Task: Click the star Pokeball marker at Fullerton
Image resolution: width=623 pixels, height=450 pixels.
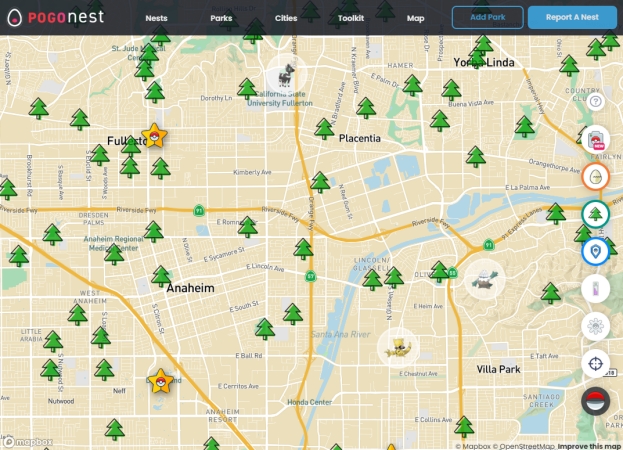Action: (154, 136)
